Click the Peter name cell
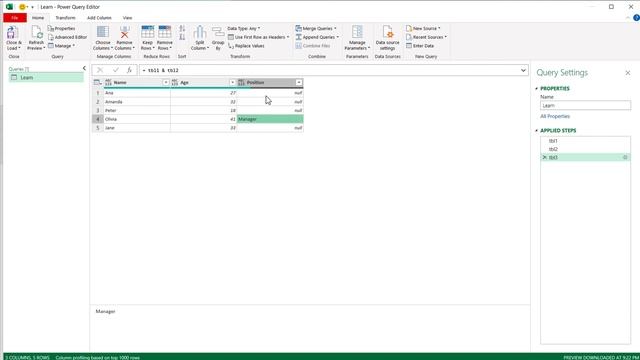Image resolution: width=640 pixels, height=360 pixels. coord(137,110)
